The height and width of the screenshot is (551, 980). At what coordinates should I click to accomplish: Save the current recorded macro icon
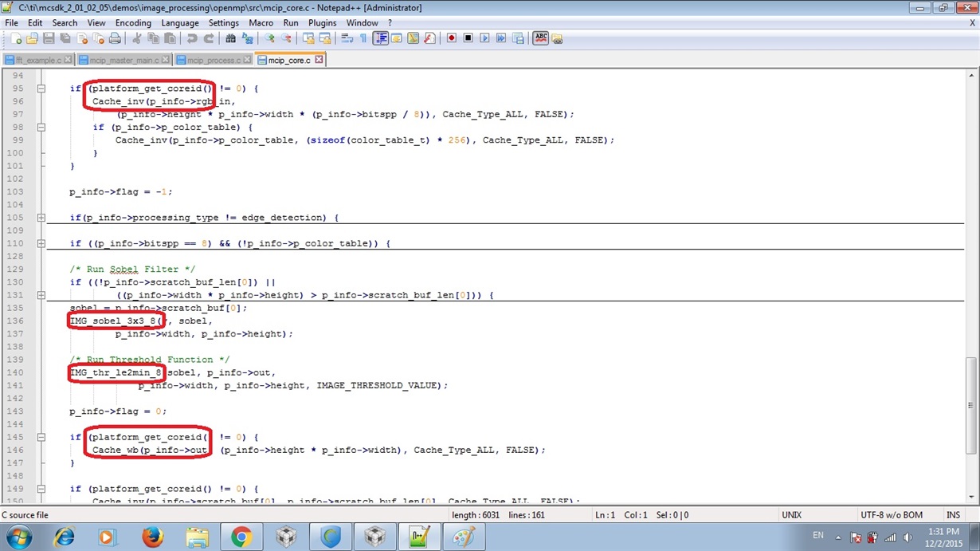518,38
